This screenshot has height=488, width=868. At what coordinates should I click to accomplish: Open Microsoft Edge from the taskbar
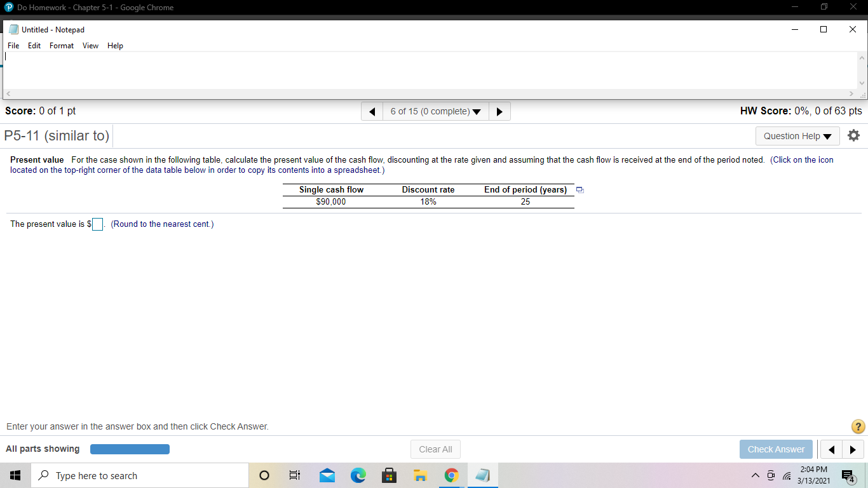click(x=358, y=475)
